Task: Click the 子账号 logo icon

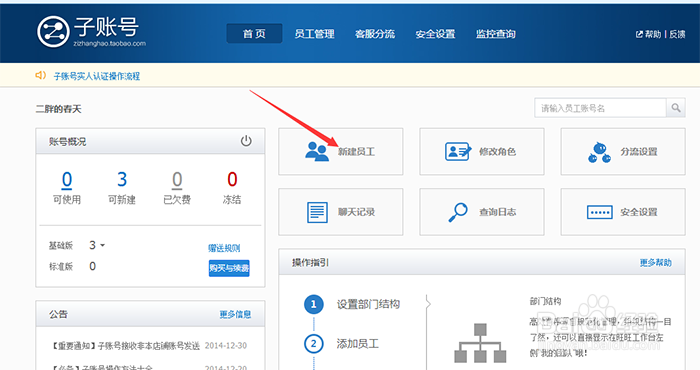Action: tap(53, 31)
